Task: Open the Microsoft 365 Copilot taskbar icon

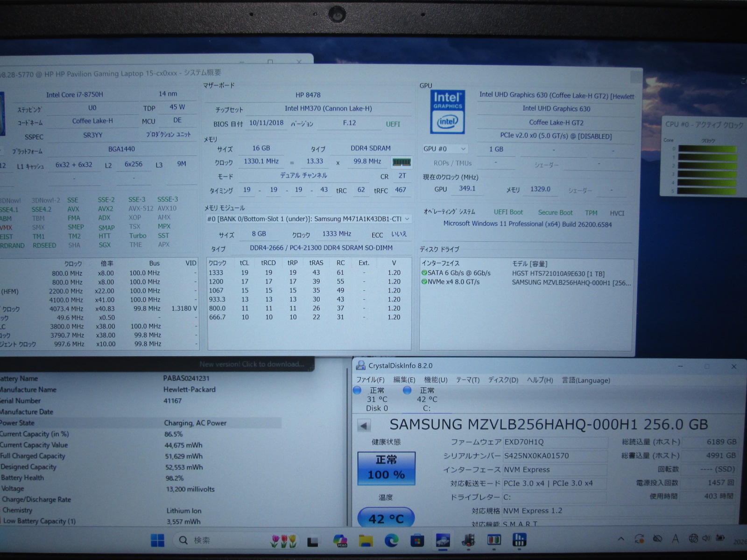Action: pyautogui.click(x=340, y=540)
